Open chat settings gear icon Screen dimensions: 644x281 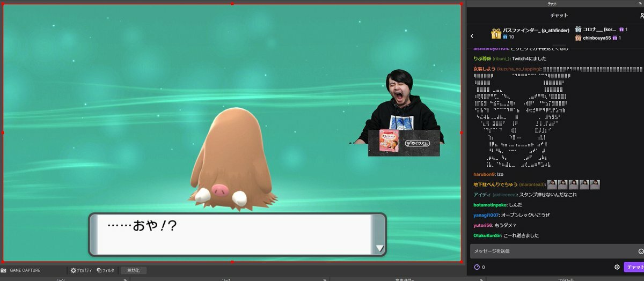pos(617,267)
